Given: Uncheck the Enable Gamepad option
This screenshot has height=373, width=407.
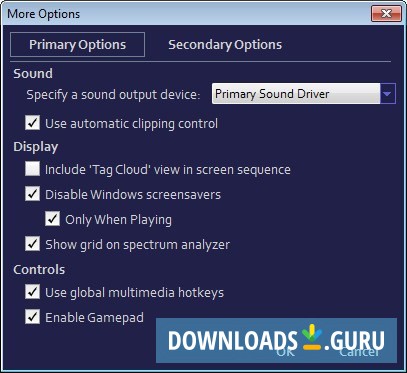Looking at the screenshot, I should (33, 317).
